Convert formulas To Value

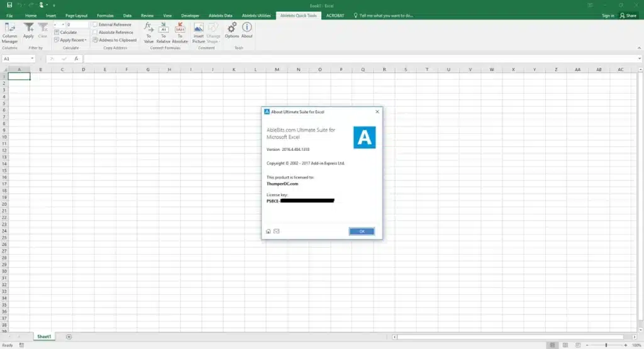148,33
